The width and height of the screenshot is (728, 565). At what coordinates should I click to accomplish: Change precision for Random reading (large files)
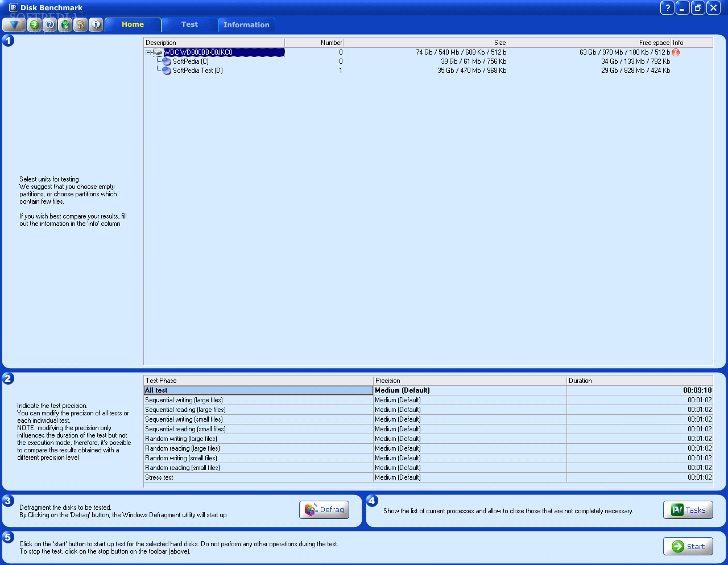click(470, 448)
